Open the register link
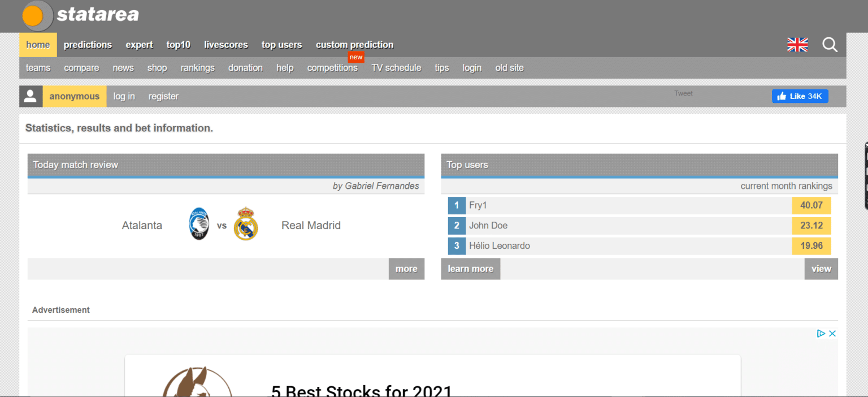 163,96
